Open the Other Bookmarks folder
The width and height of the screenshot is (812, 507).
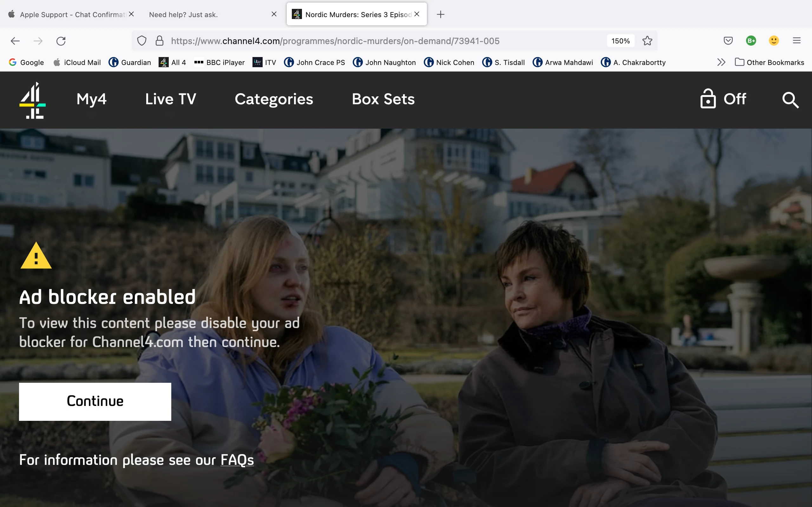(769, 62)
